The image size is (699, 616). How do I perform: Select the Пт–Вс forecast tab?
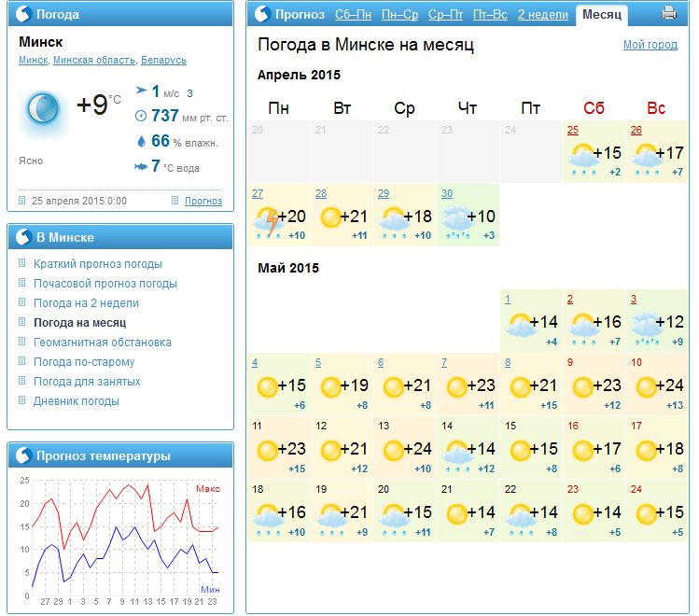click(x=490, y=15)
